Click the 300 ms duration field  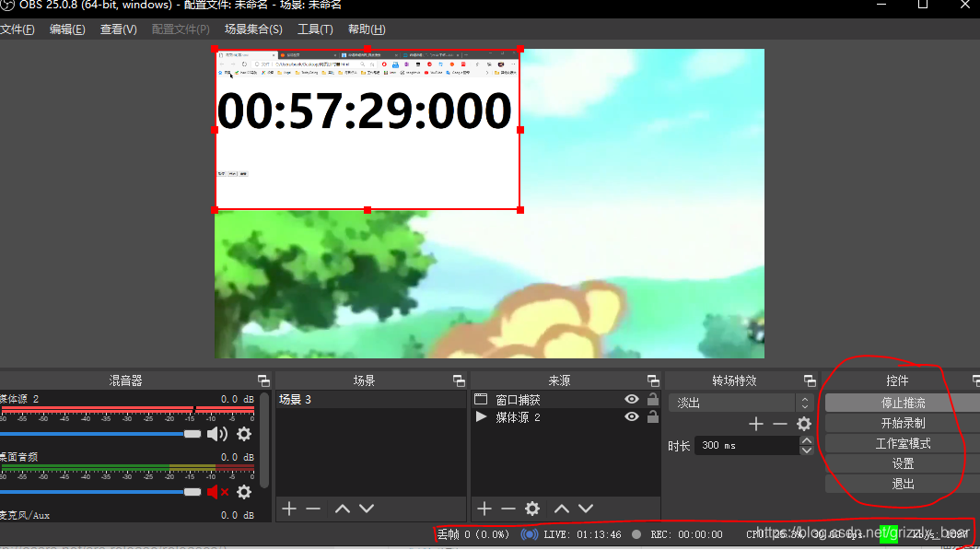pos(747,445)
